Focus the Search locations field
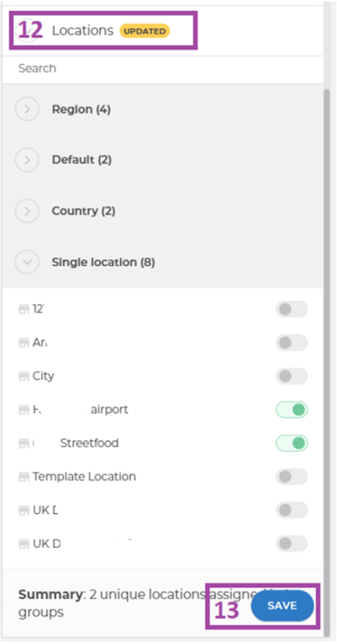This screenshot has width=337, height=644. pos(162,68)
